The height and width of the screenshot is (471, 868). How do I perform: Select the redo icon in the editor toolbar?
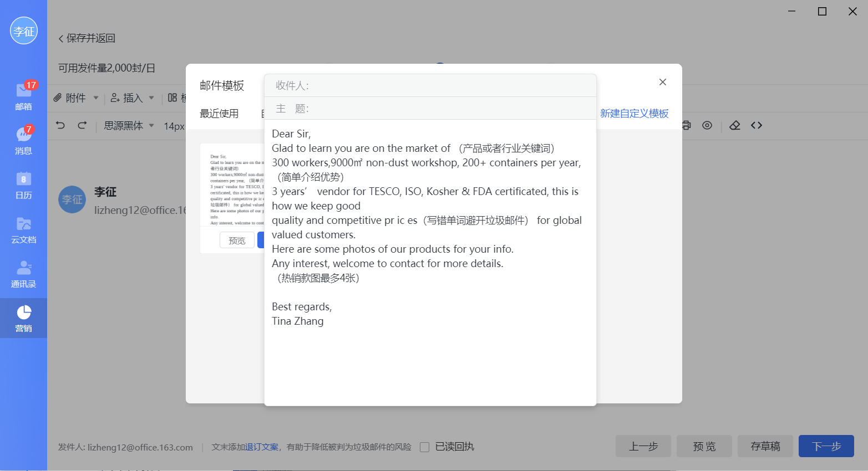(82, 125)
